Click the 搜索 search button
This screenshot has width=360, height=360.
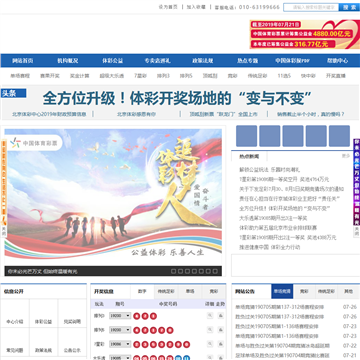349,7
